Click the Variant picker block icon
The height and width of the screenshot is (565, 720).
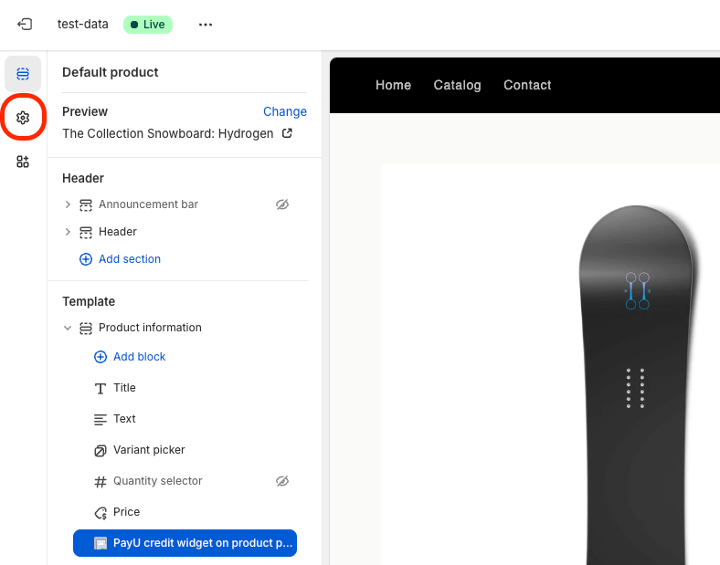point(100,450)
